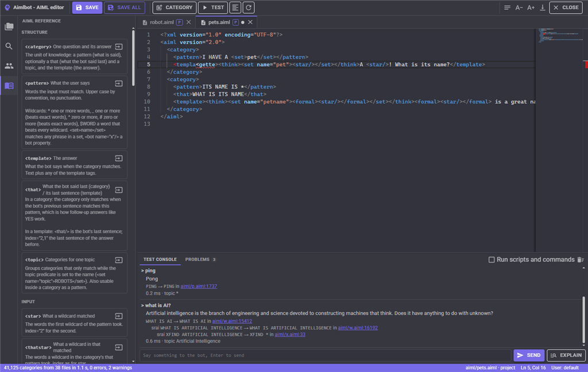Open the aiml/w.aiml:15412 link
The height and width of the screenshot is (372, 588).
point(232,321)
